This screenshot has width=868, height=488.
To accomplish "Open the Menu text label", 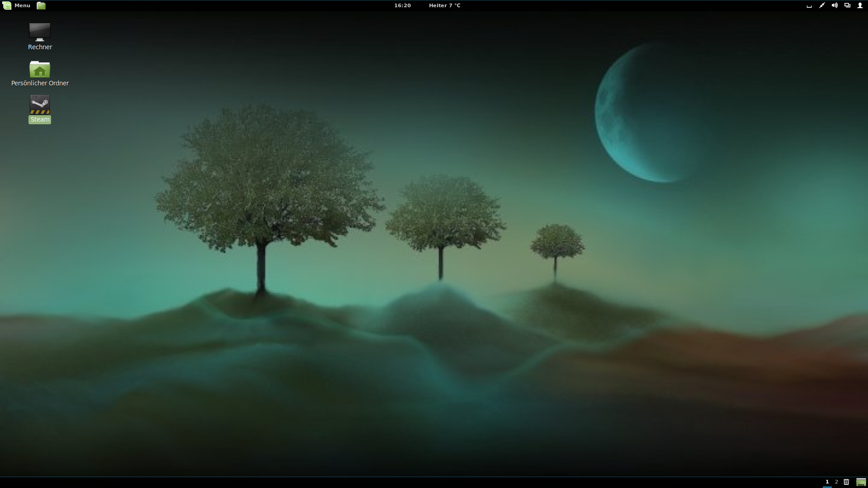I will (22, 5).
